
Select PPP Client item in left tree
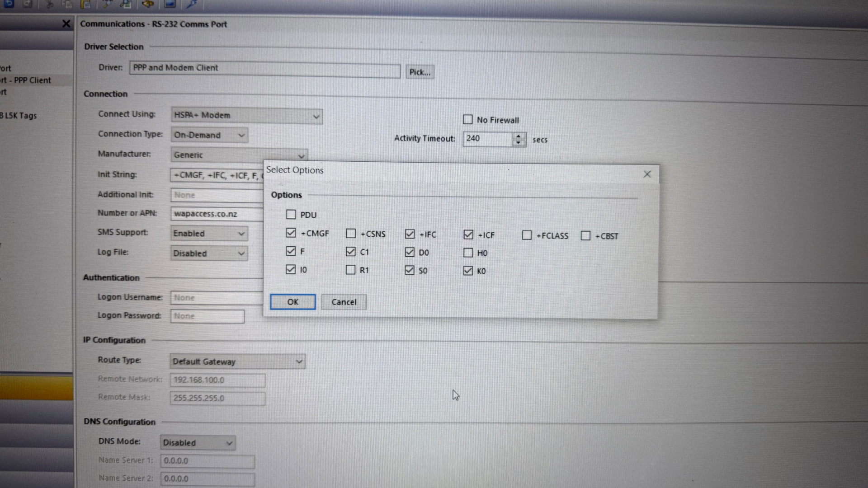click(32, 80)
